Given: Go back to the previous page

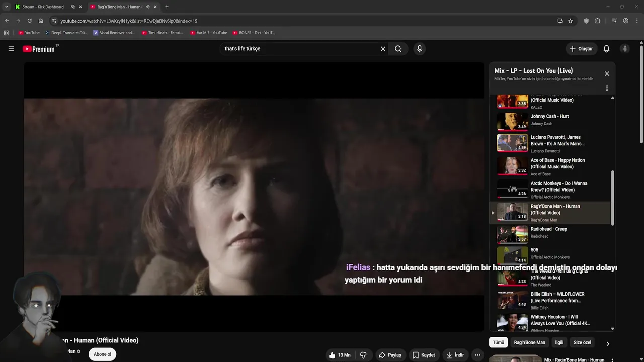Looking at the screenshot, I should (7, 21).
